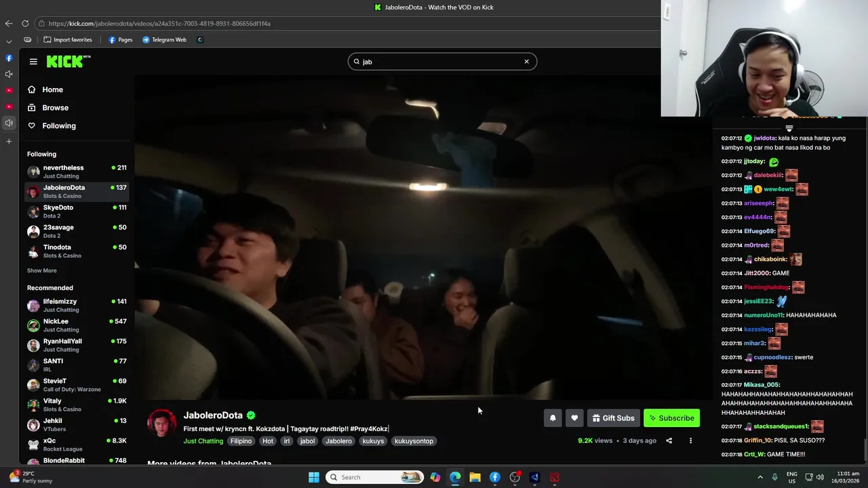Switch to the second YouTube vertical tab
868x488 pixels.
tap(9, 106)
